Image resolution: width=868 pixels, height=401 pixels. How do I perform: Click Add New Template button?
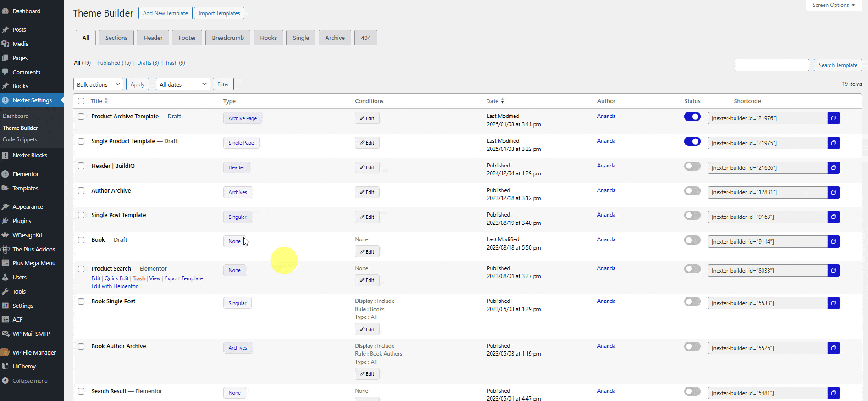[166, 13]
